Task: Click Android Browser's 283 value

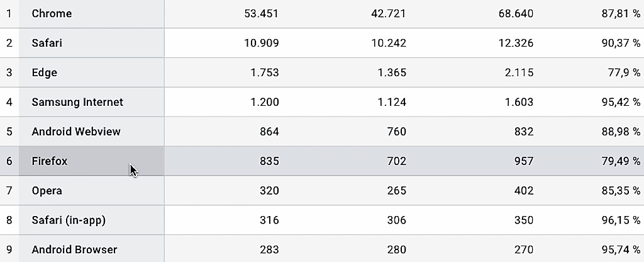Action: tap(269, 249)
